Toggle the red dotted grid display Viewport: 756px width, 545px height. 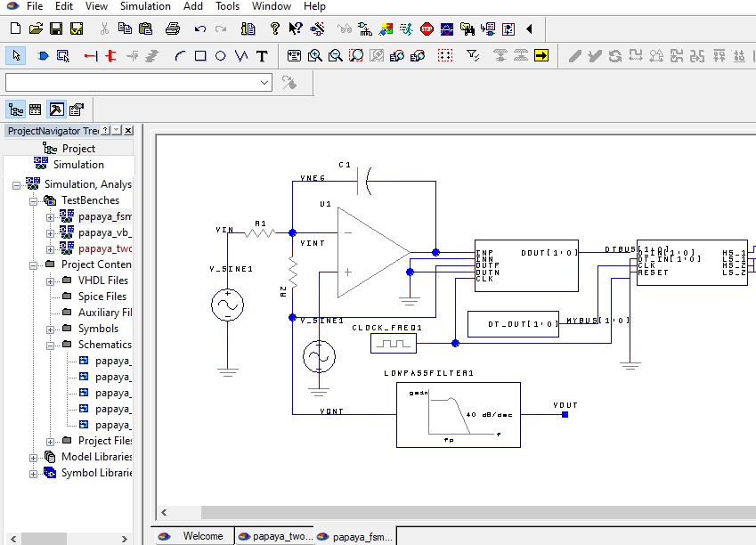click(445, 56)
